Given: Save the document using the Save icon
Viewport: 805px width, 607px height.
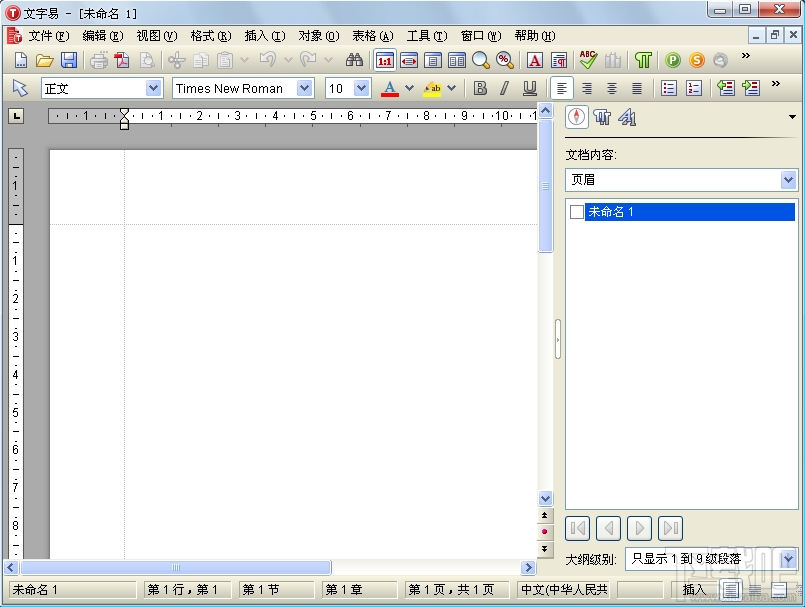Looking at the screenshot, I should [x=68, y=59].
